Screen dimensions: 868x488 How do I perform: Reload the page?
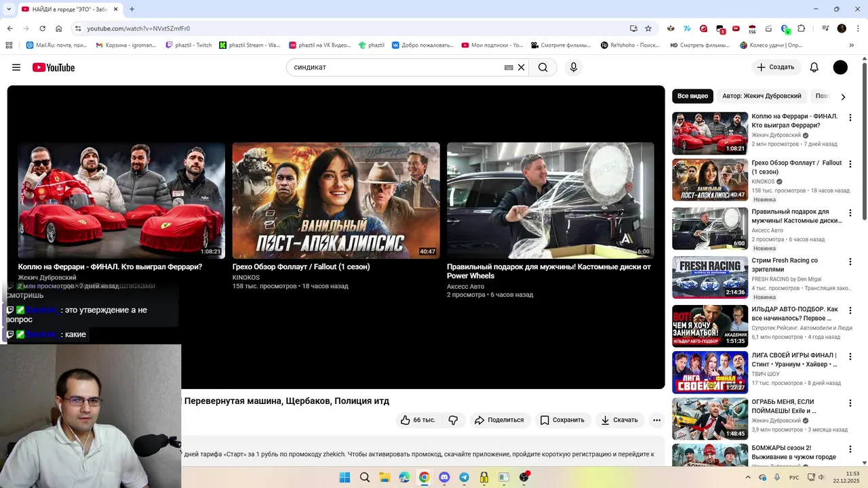42,28
